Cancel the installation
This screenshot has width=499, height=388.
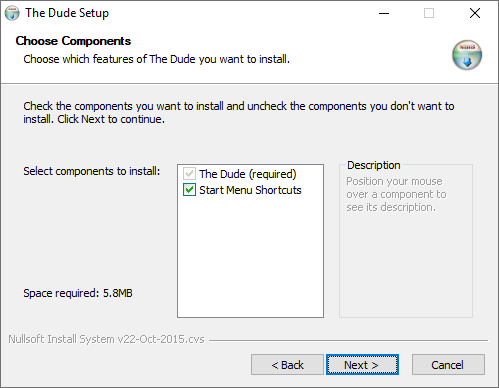(x=448, y=365)
